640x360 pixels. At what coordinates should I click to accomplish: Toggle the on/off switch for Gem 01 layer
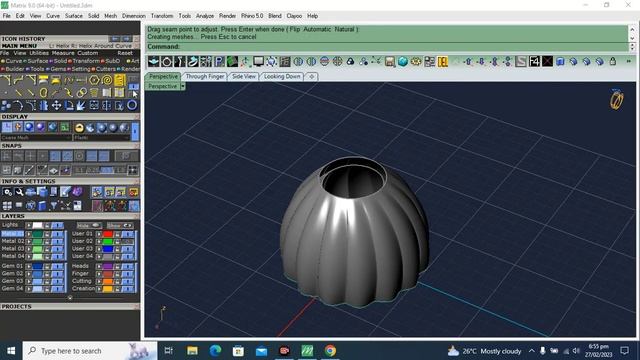57,266
